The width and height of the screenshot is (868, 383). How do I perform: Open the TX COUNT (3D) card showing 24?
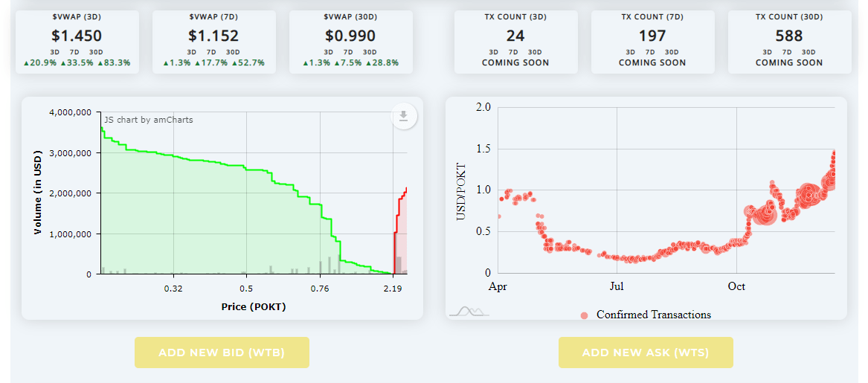point(516,42)
